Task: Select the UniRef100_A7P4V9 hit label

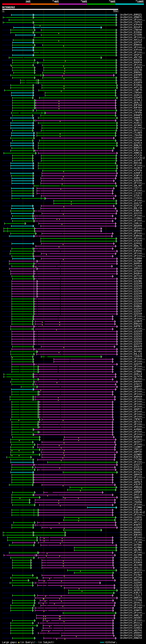Action: pos(131,25)
